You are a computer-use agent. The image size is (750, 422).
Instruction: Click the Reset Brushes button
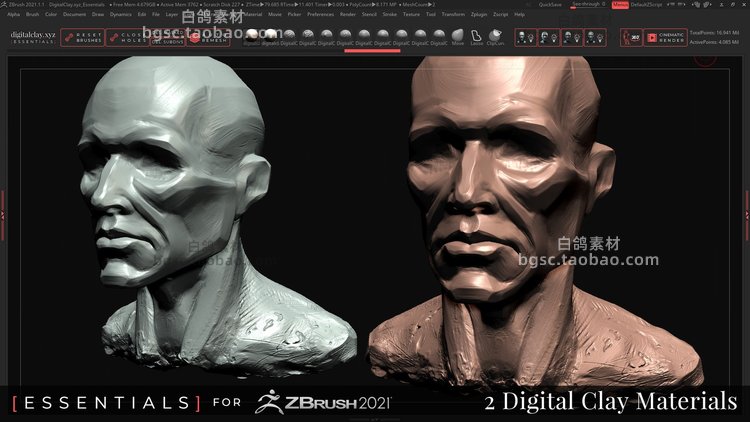[x=83, y=38]
